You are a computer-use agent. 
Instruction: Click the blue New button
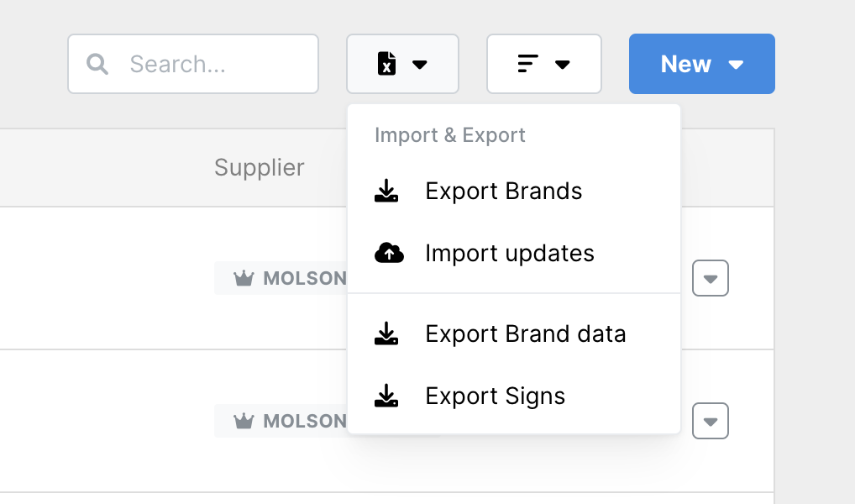pos(702,64)
